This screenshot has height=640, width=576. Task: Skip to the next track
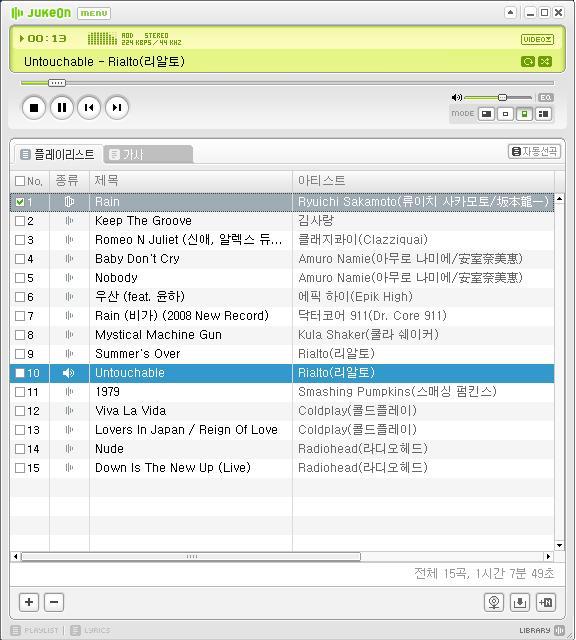point(117,108)
